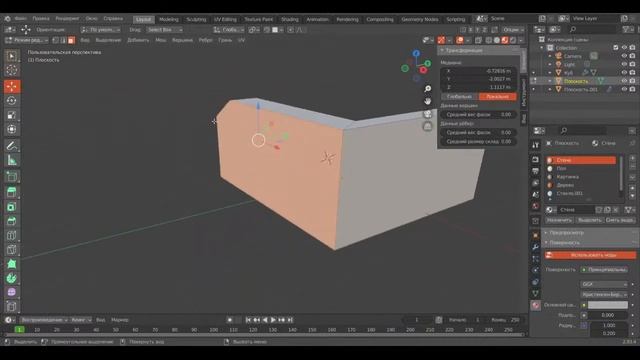This screenshot has height=360, width=640.
Task: Click the Select material button
Action: tap(589, 220)
